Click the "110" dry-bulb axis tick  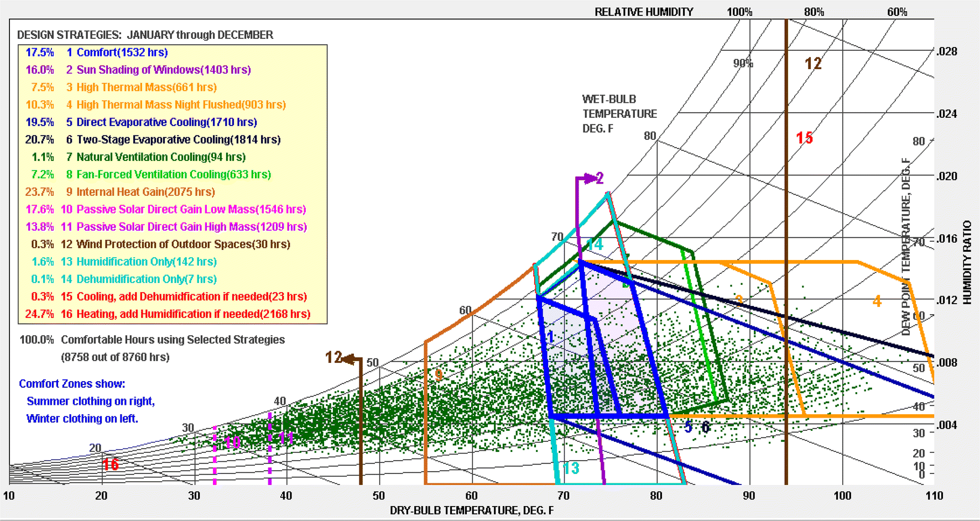(934, 496)
